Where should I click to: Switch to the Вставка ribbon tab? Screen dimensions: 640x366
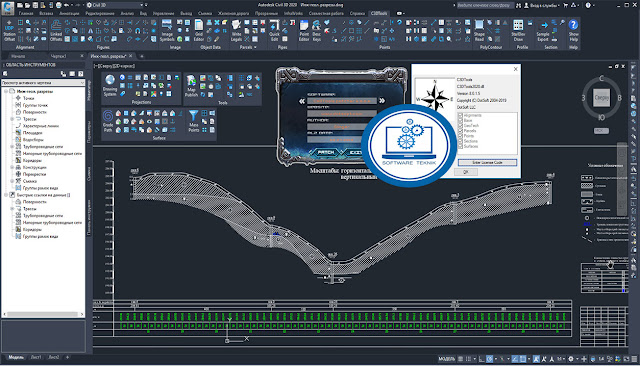tap(46, 13)
